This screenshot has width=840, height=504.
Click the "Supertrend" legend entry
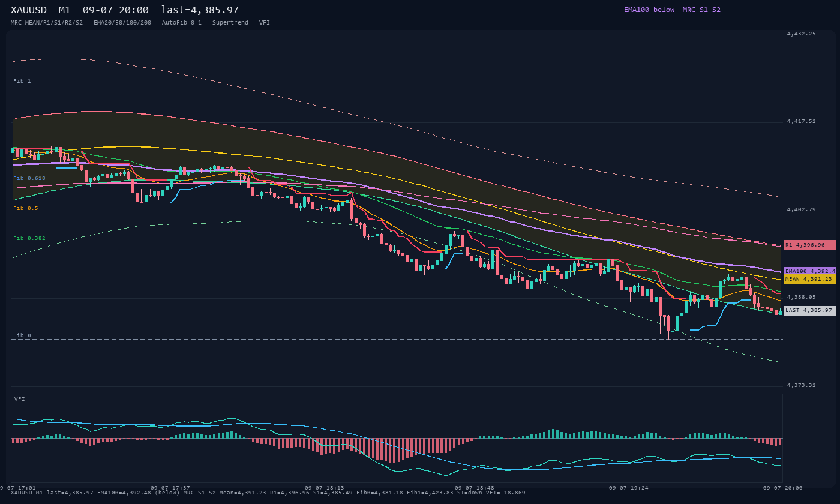point(230,22)
